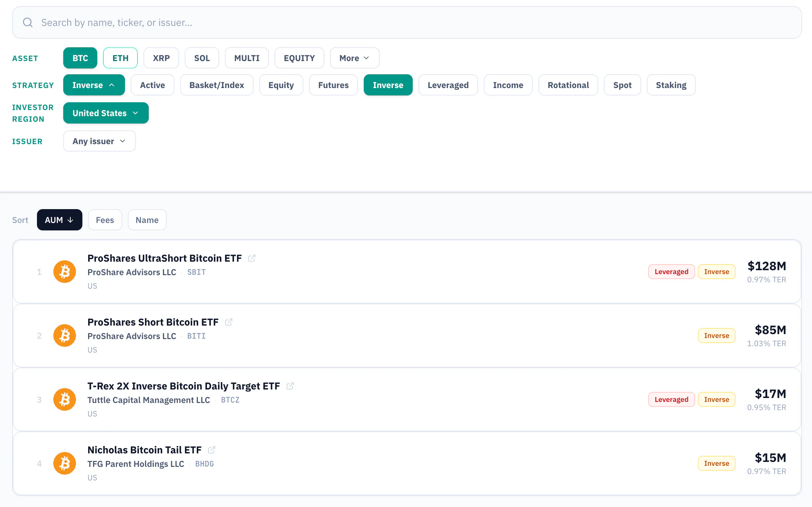Click TFG Parent Holdings LLC issuer text

[x=136, y=464]
